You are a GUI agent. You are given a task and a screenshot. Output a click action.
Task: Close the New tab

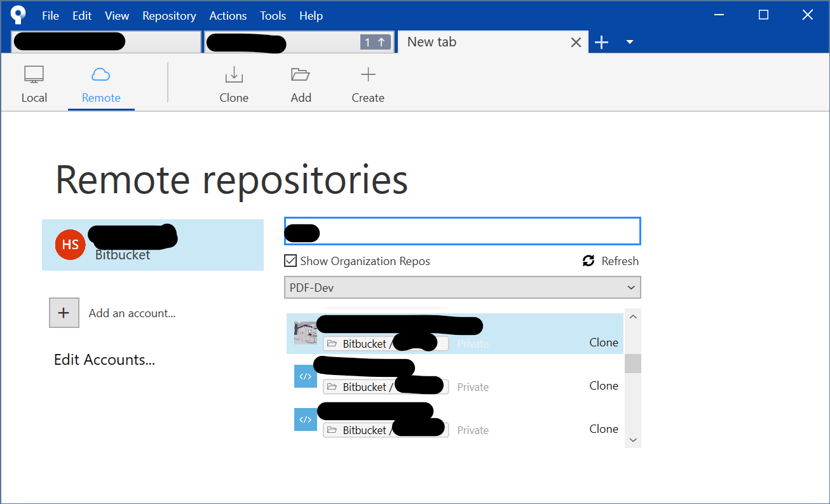[x=576, y=42]
